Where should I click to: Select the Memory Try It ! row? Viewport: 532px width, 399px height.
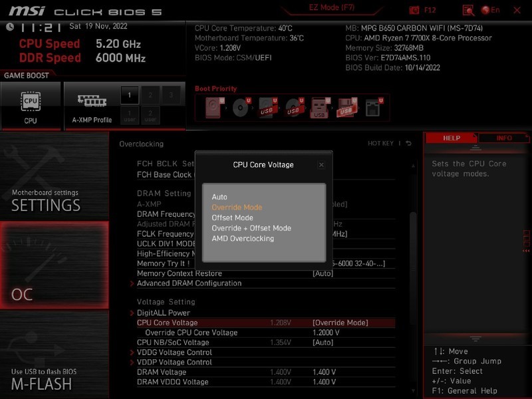(x=265, y=263)
